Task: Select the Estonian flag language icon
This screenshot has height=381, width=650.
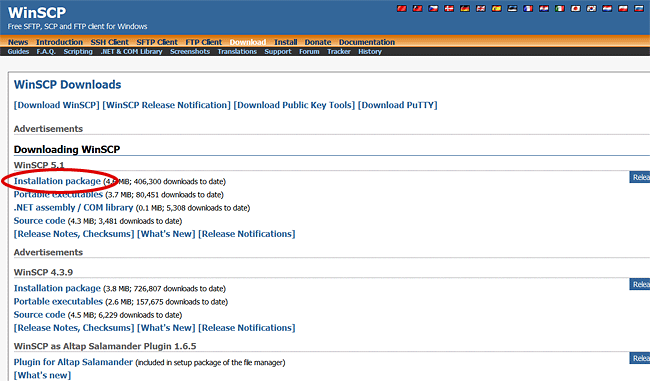Action: 512,8
